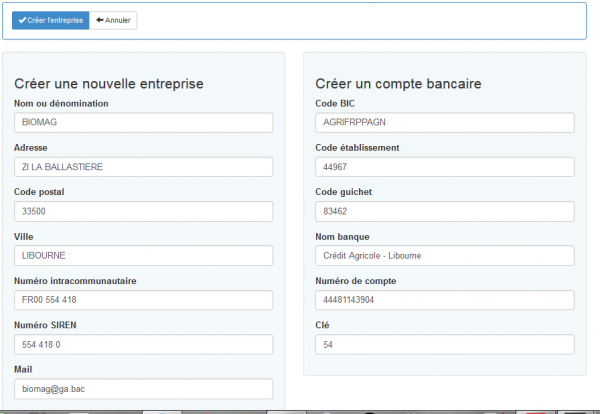The image size is (600, 414).
Task: Select the Code établissement field
Action: coord(445,167)
